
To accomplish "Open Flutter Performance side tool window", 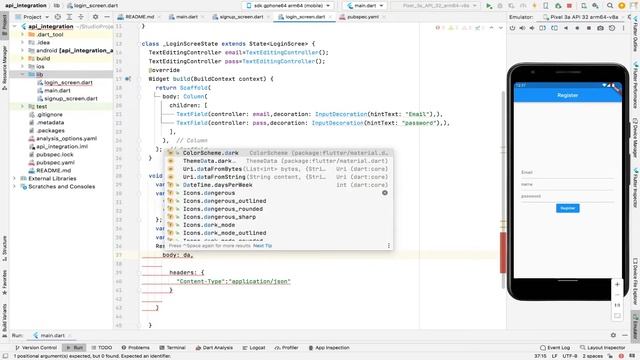I will click(636, 84).
